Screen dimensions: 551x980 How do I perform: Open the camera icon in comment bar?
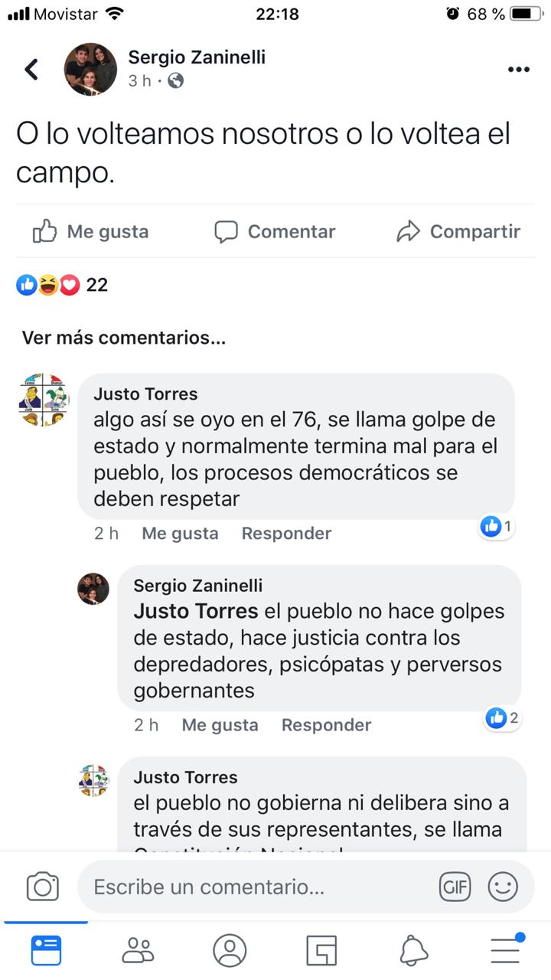(43, 887)
